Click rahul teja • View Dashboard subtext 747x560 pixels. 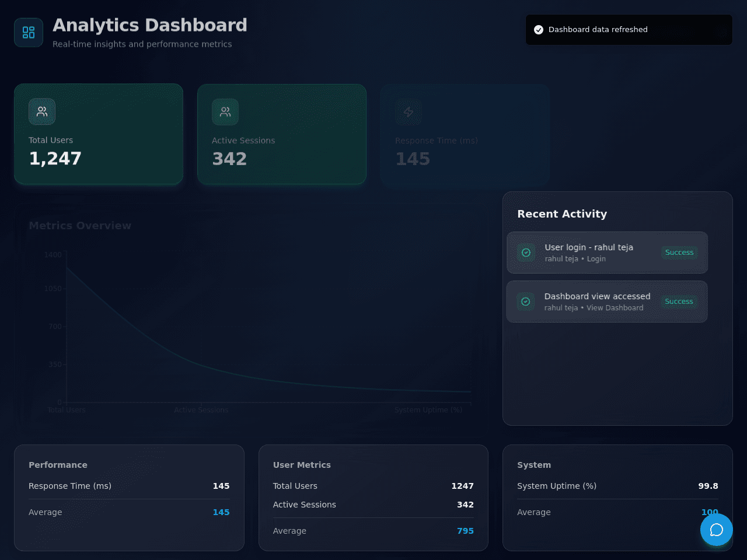pos(594,308)
